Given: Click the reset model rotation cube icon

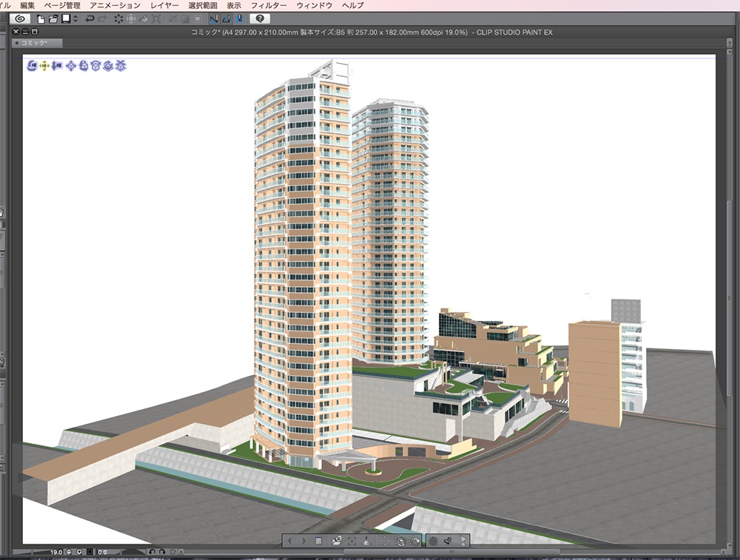Looking at the screenshot, I should [400, 541].
